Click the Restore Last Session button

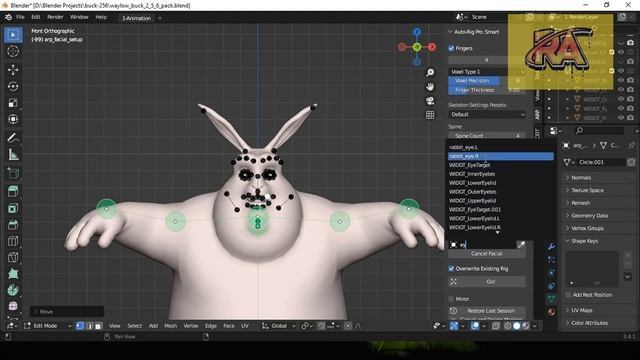point(487,311)
